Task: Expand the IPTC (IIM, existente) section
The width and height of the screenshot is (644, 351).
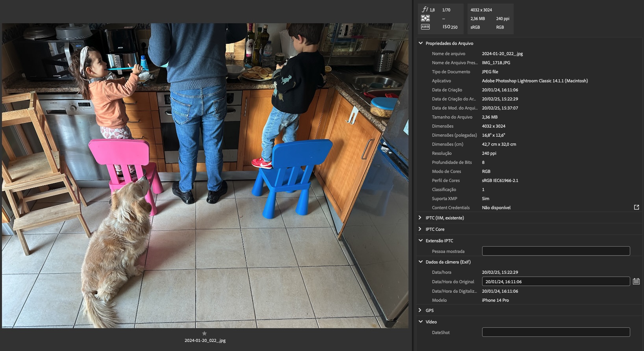Action: click(x=420, y=217)
